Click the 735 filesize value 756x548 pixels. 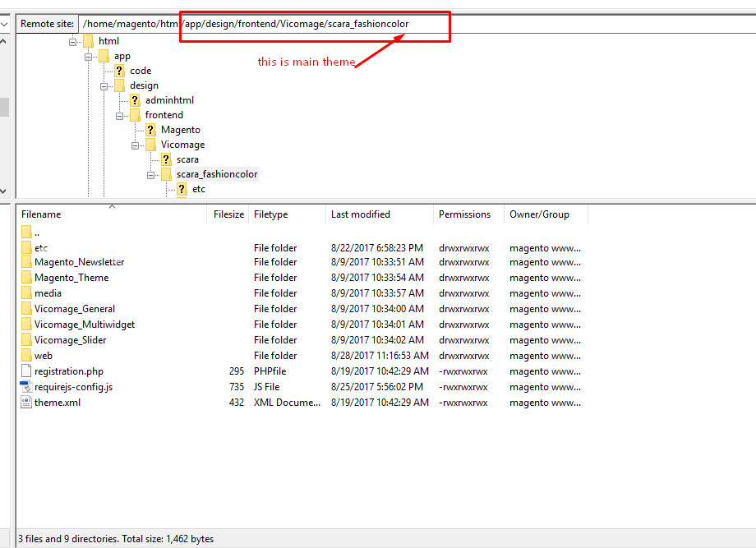(x=237, y=387)
